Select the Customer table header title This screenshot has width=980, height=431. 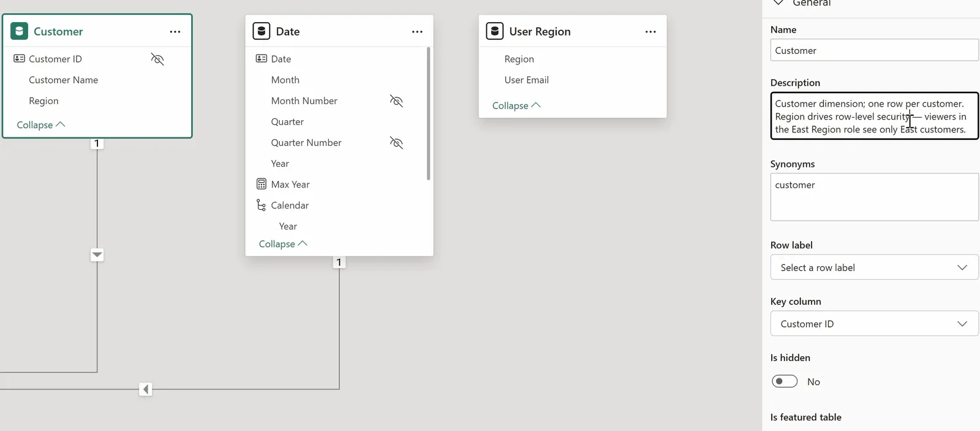[58, 31]
